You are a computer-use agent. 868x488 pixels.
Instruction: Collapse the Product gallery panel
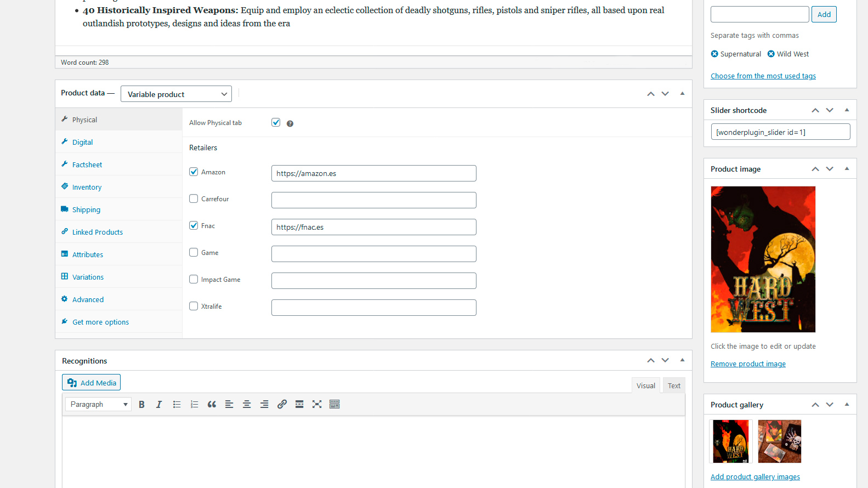tap(847, 405)
